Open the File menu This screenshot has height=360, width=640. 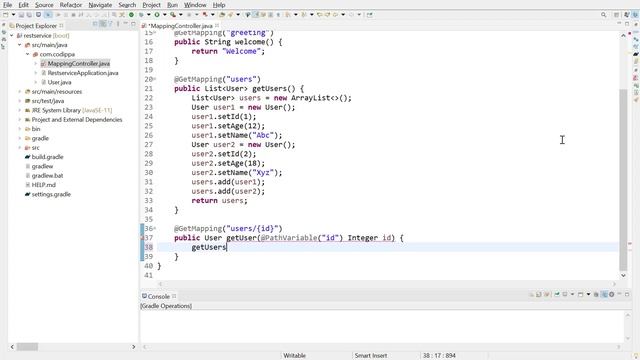point(7,5)
